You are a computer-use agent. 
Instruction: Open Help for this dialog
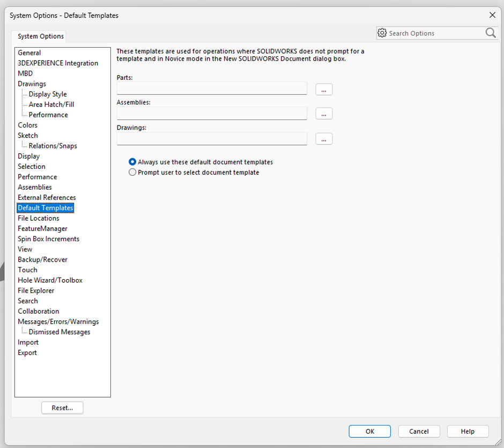(x=468, y=431)
